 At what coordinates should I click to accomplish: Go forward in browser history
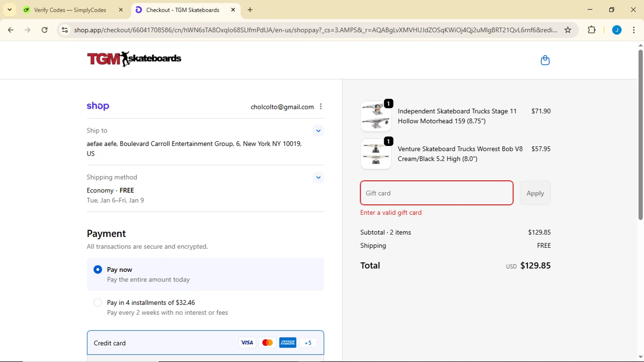pyautogui.click(x=27, y=30)
